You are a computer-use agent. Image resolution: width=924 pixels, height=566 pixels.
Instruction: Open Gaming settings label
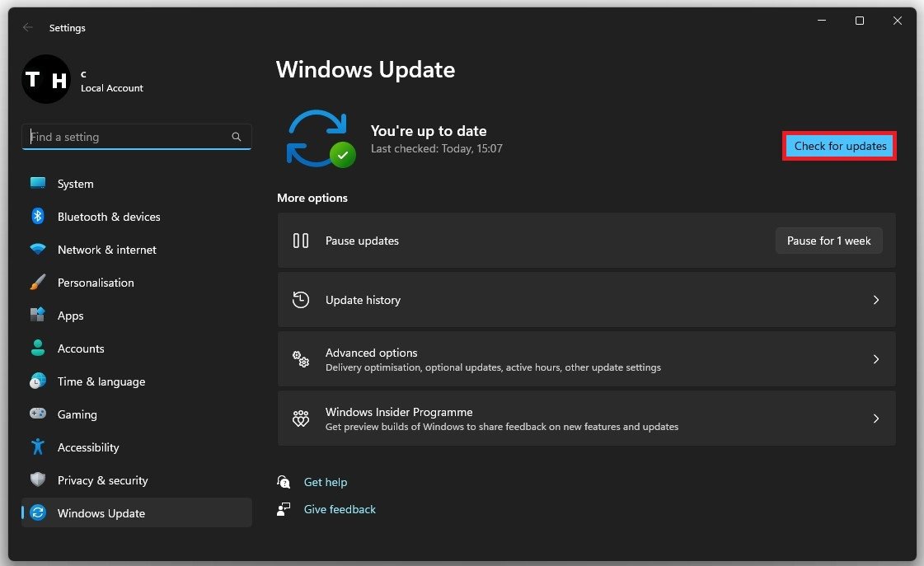pyautogui.click(x=77, y=414)
